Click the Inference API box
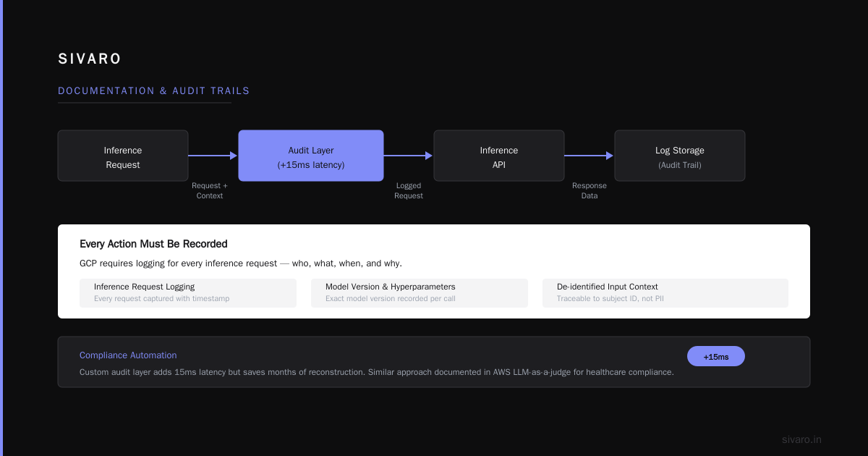 (499, 156)
